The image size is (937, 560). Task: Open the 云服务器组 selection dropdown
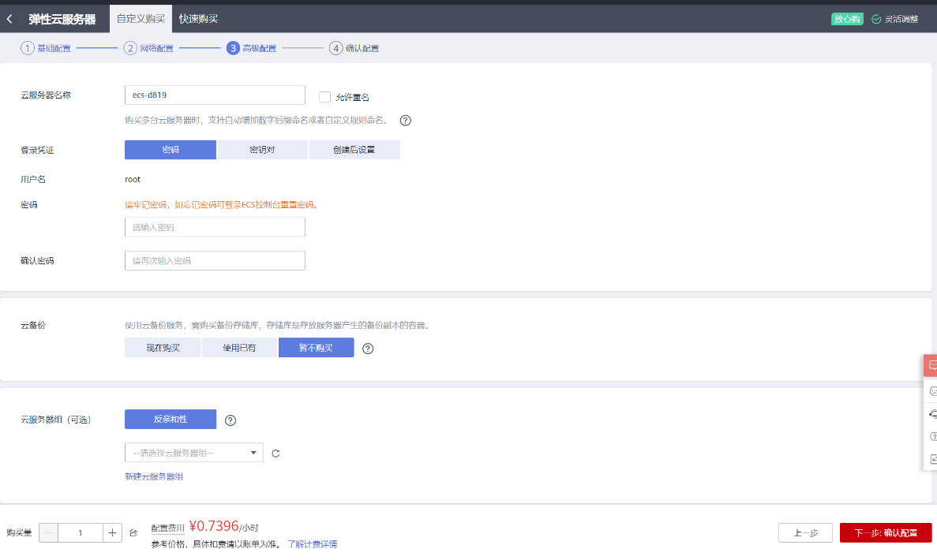(193, 453)
